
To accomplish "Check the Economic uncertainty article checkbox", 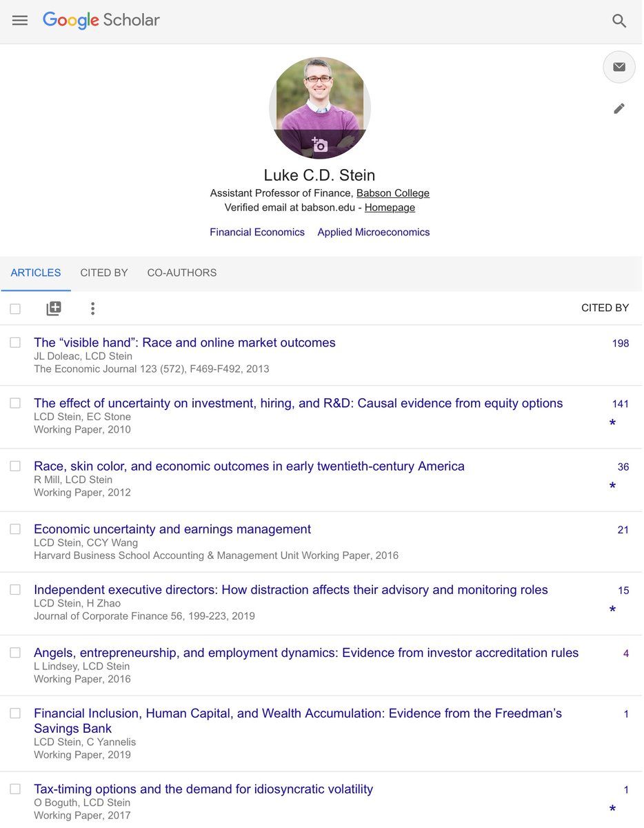I will (x=15, y=529).
